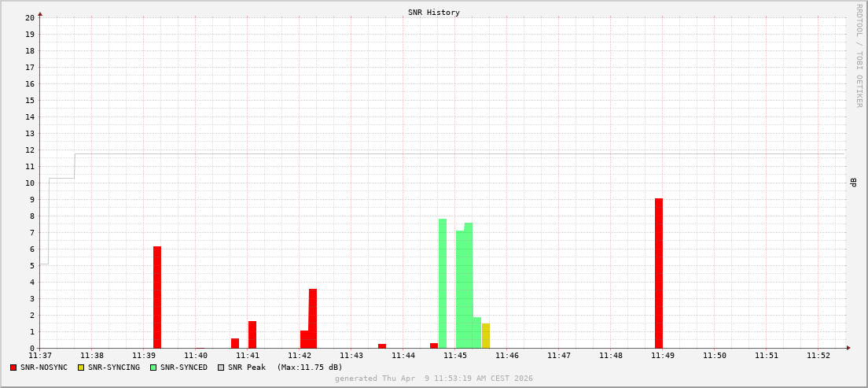868x388 pixels.
Task: Click the red SNR-NOSYNC legend swatch
Action: point(13,368)
